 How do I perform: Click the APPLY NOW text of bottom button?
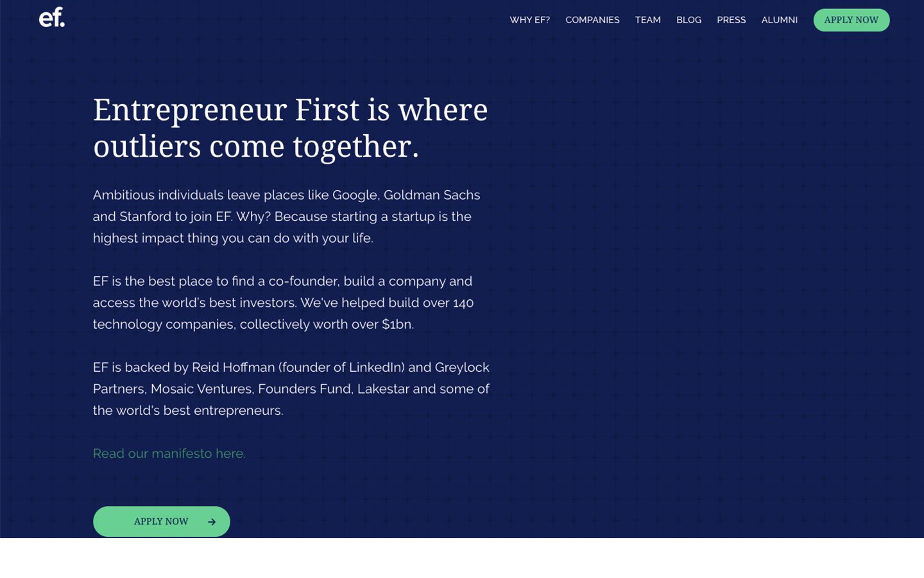161,521
